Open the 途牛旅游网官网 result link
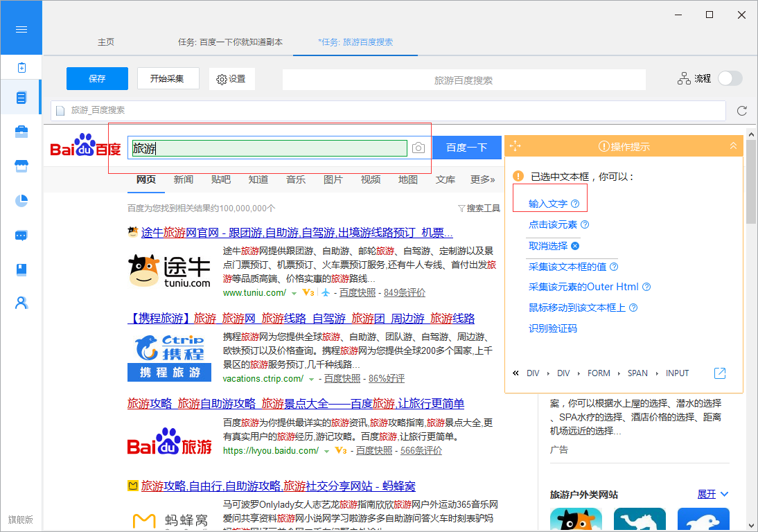 point(297,233)
